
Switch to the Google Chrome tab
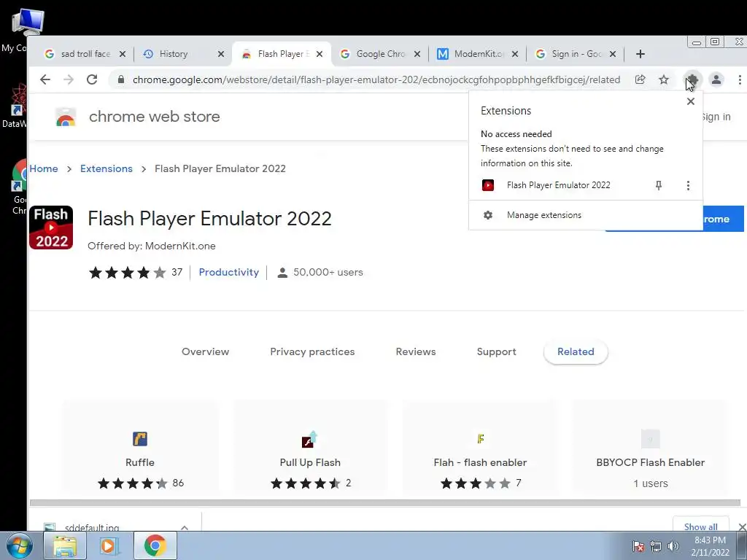(x=379, y=54)
